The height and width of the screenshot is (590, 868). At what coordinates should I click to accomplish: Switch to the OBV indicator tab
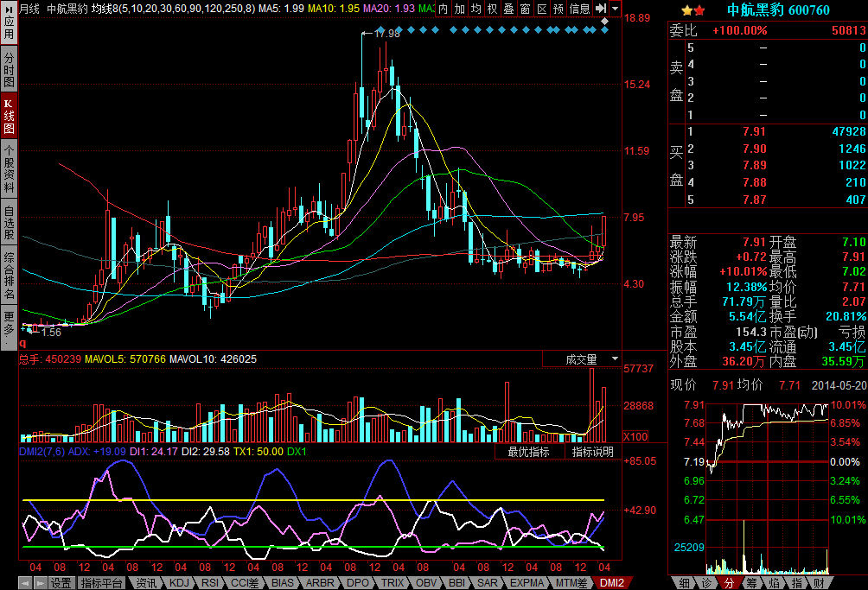[x=426, y=583]
